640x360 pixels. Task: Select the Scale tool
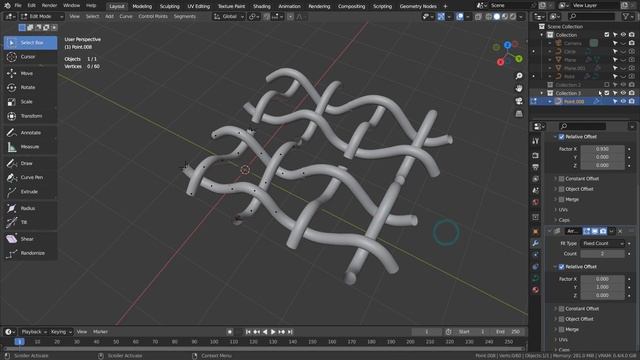[x=30, y=102]
